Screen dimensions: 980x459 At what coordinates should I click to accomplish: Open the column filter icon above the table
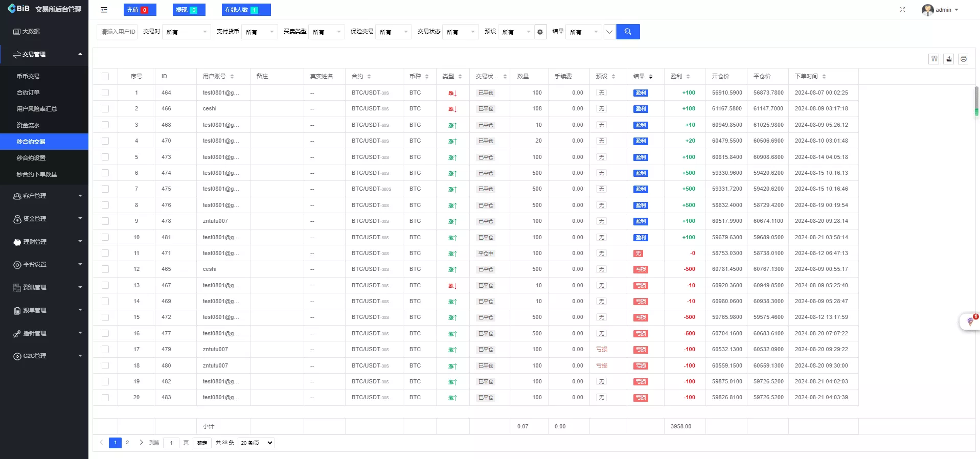[x=934, y=59]
